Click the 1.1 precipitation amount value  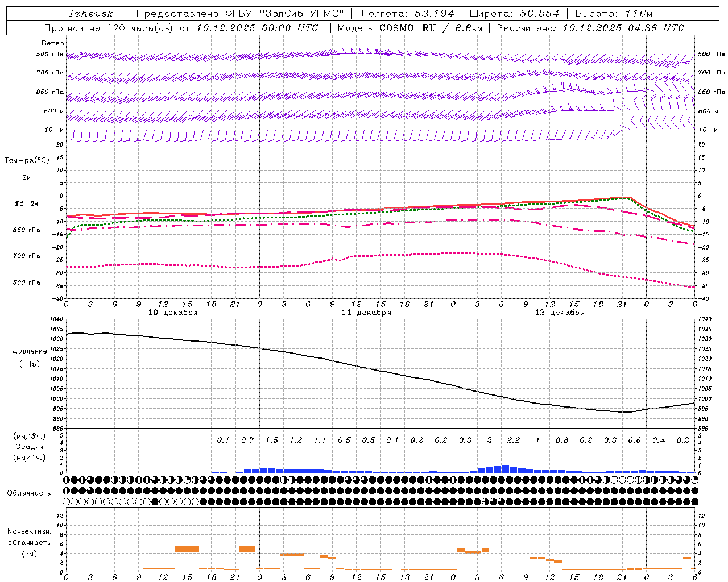pyautogui.click(x=320, y=440)
